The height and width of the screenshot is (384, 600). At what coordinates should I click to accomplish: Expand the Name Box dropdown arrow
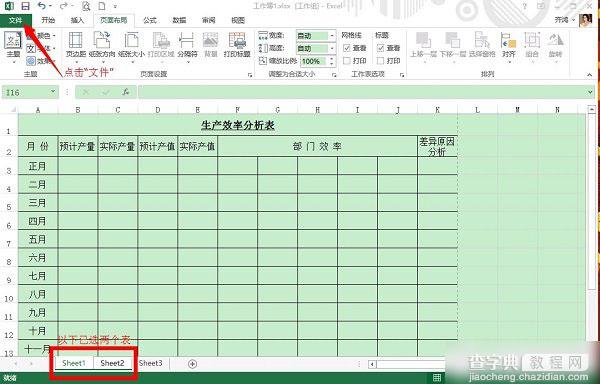point(53,92)
